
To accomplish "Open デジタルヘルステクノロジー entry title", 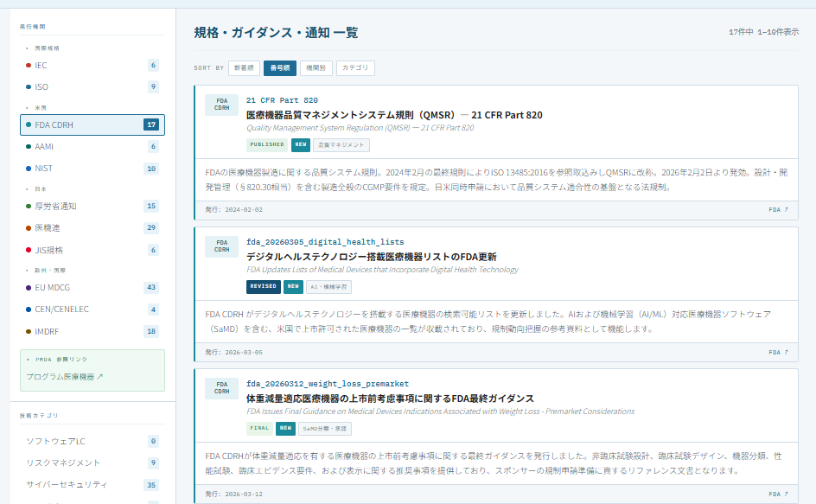I will point(371,257).
